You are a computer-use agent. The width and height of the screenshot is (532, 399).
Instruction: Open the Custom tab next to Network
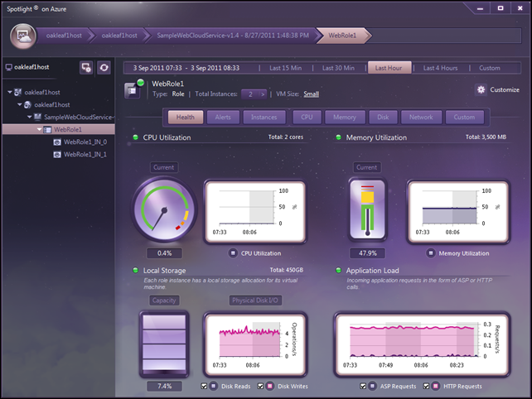click(465, 118)
